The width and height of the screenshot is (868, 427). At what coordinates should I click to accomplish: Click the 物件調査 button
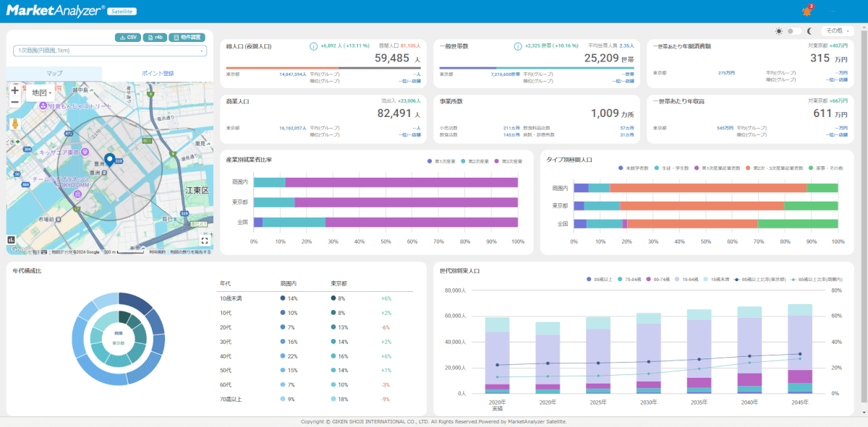coord(187,37)
